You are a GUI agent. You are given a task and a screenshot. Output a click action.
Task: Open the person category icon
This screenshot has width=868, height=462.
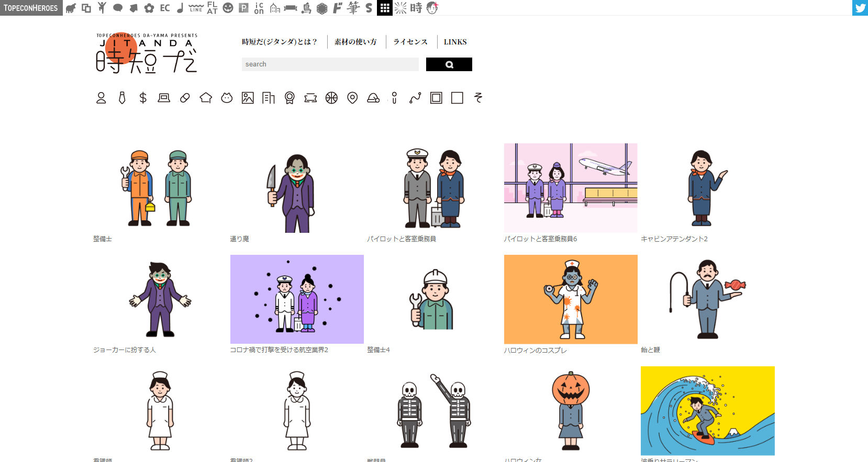pyautogui.click(x=101, y=98)
